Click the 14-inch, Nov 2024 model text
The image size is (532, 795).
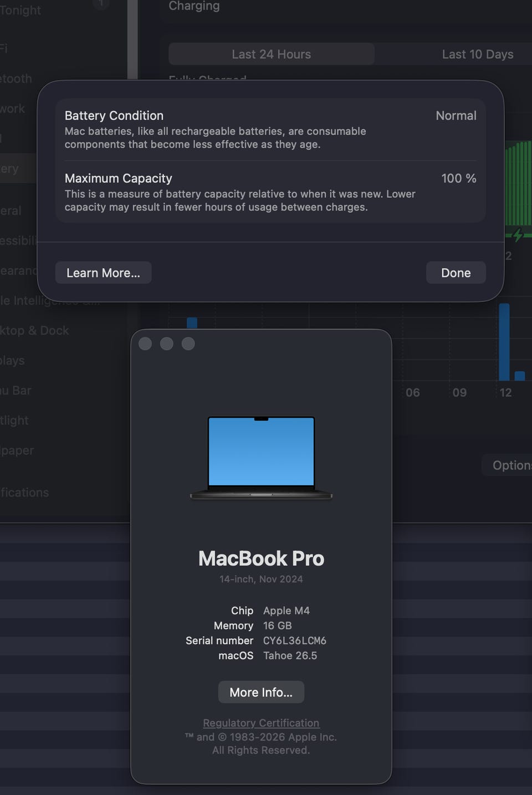click(261, 579)
